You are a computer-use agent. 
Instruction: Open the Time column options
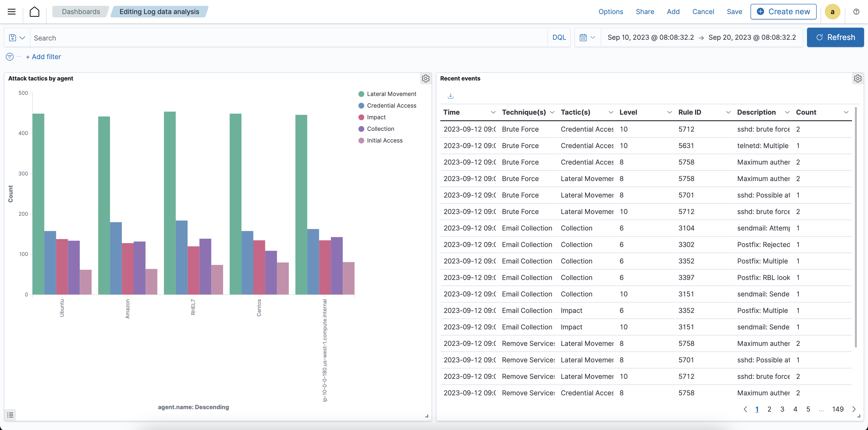493,112
